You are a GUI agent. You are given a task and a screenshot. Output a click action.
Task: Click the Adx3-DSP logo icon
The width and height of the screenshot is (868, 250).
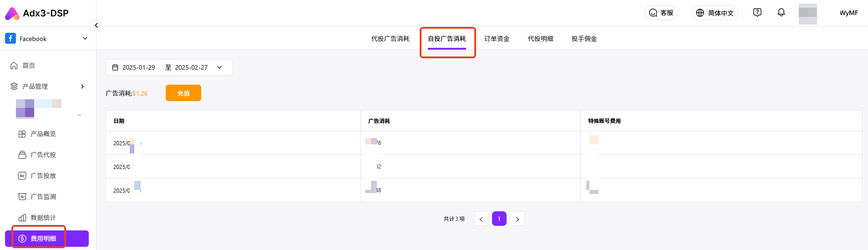pyautogui.click(x=12, y=14)
